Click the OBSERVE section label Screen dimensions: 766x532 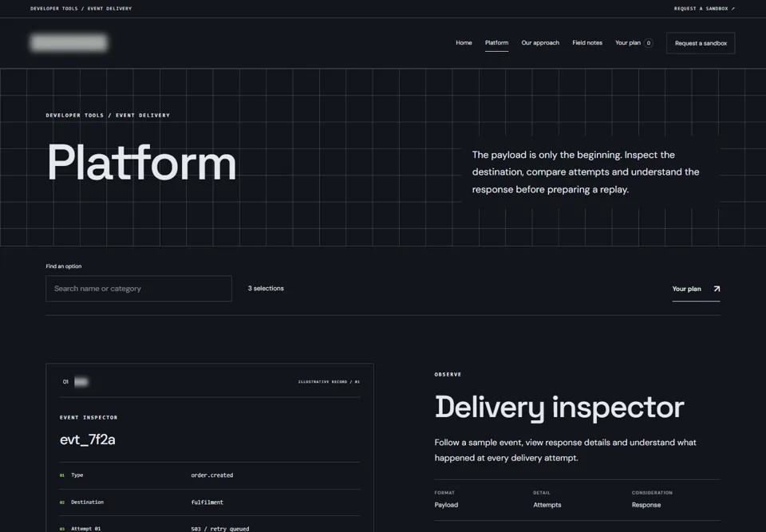pos(448,374)
